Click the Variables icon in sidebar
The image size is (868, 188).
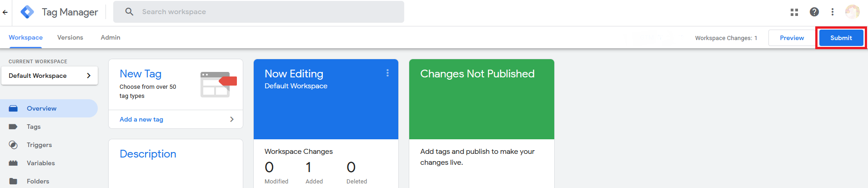(13, 163)
